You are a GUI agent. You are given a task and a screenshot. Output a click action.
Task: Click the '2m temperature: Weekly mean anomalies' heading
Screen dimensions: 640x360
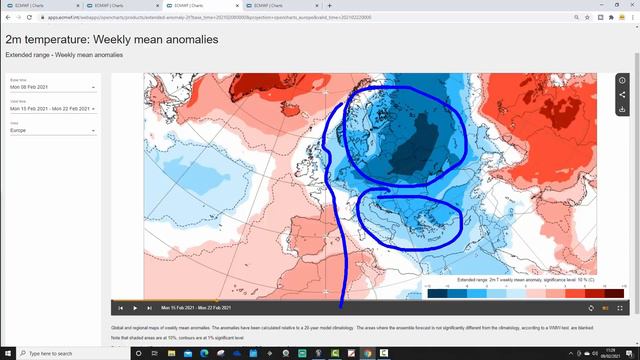coord(112,40)
